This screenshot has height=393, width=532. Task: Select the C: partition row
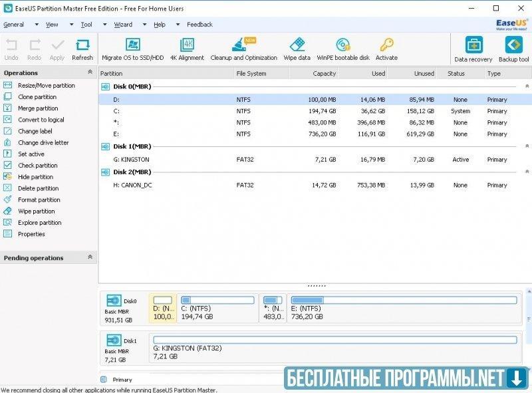[x=315, y=111]
